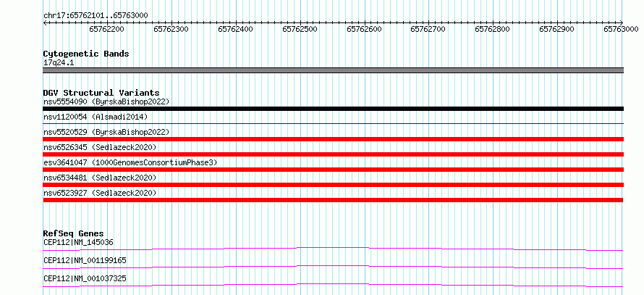Viewport: 644px width, 295px height.
Task: Click the CEP112|NM_001199165 gene label
Action: (85, 260)
